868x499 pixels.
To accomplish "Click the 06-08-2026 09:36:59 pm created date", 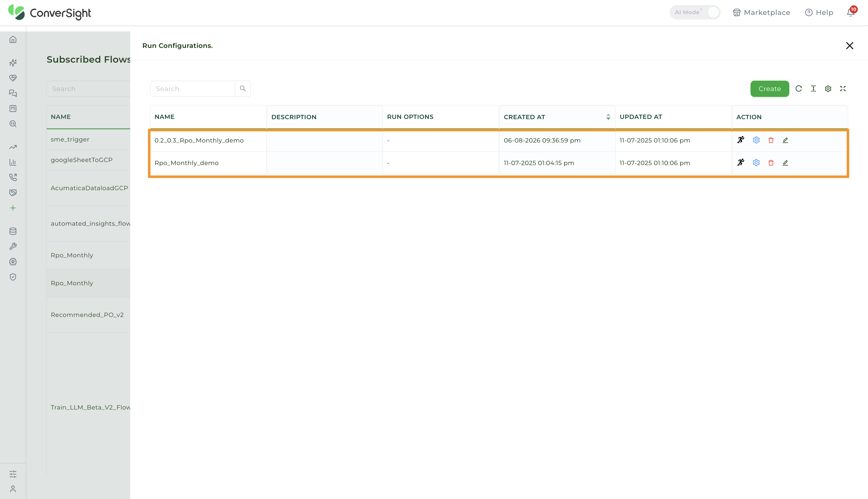I will click(x=542, y=140).
